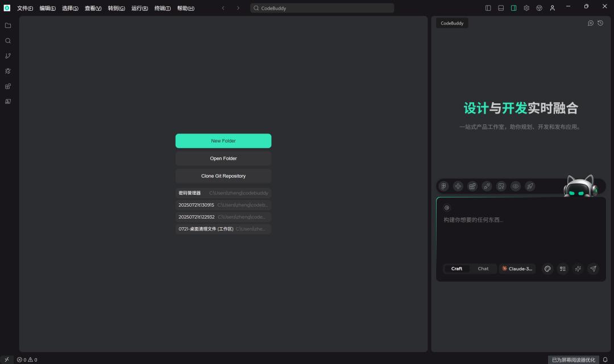The height and width of the screenshot is (364, 614).
Task: Switch to Chat mode
Action: 483,269
